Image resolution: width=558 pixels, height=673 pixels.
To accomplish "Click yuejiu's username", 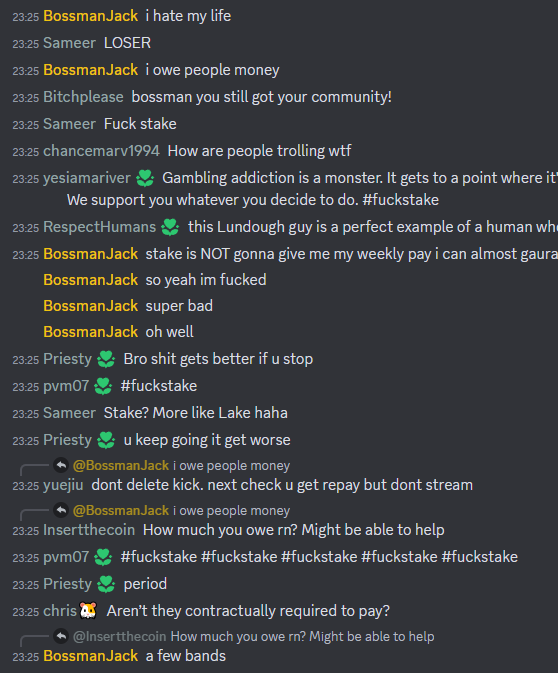I will [63, 485].
